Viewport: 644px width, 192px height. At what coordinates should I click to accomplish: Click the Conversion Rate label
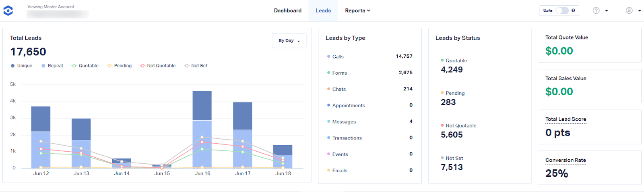pyautogui.click(x=566, y=160)
